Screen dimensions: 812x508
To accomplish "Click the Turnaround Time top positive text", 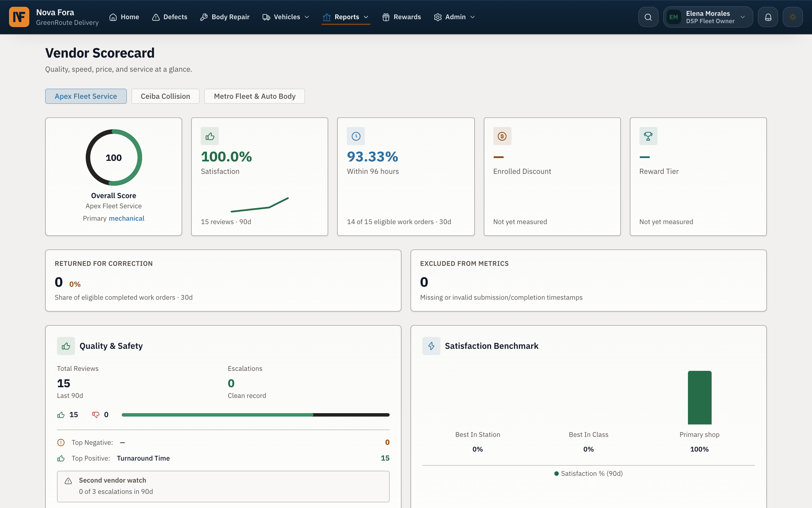I will point(143,458).
